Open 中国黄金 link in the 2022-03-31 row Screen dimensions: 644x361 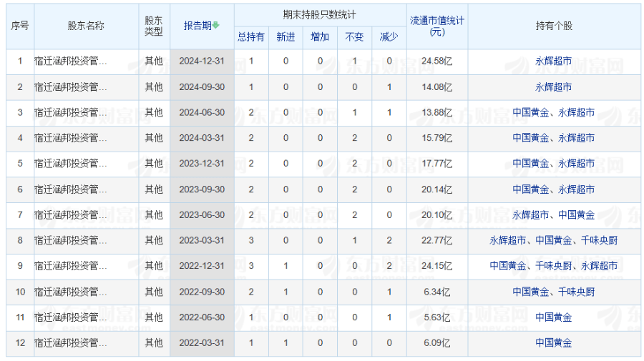point(554,342)
